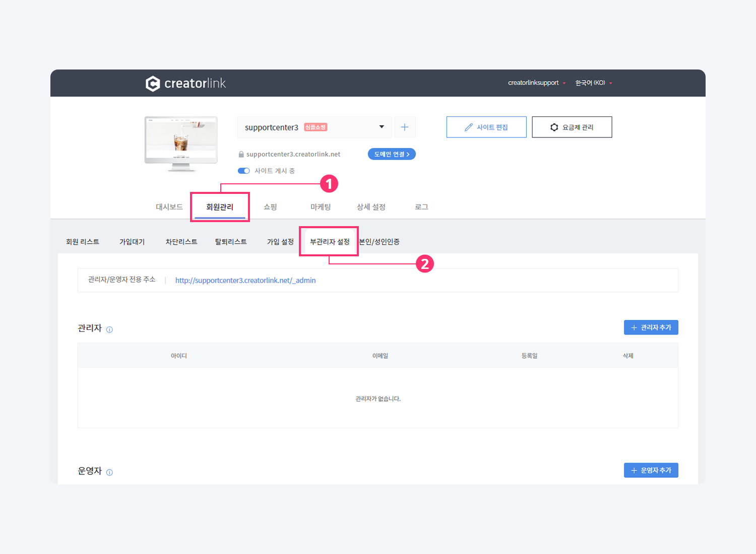Viewport: 756px width, 554px height.
Task: Click info icon next to 관리자 heading
Action: [109, 329]
